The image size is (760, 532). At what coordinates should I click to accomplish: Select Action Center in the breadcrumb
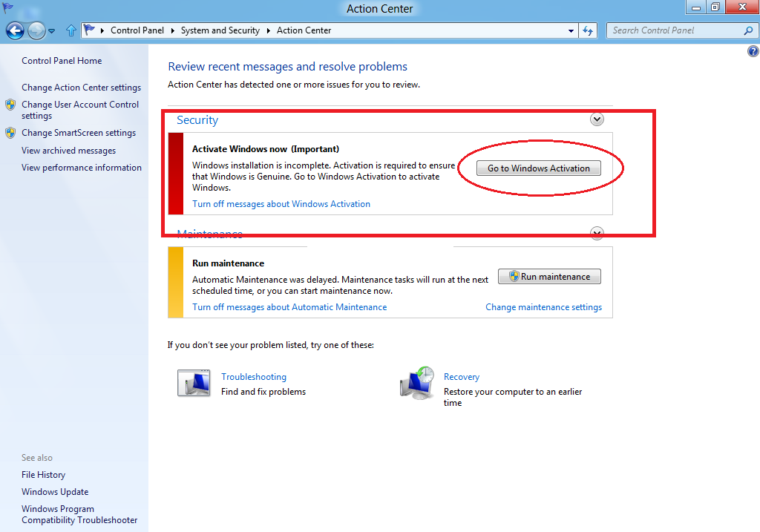tap(304, 30)
